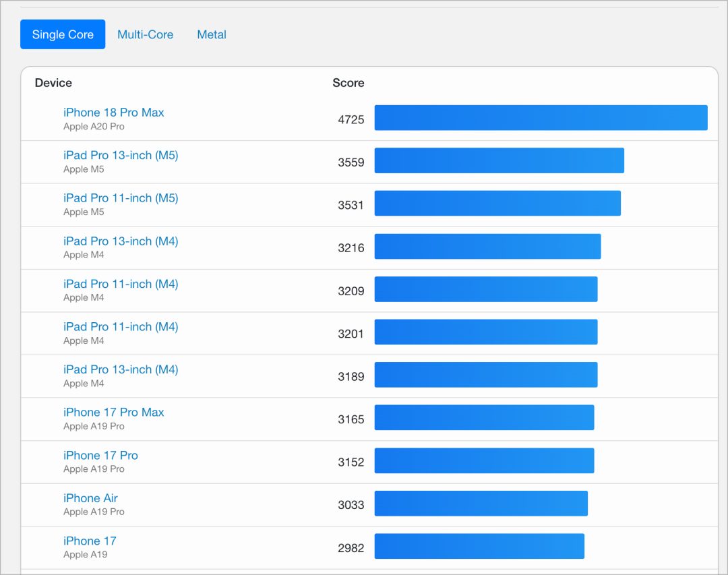Click the 4725 score bar
This screenshot has height=575, width=728.
click(541, 117)
